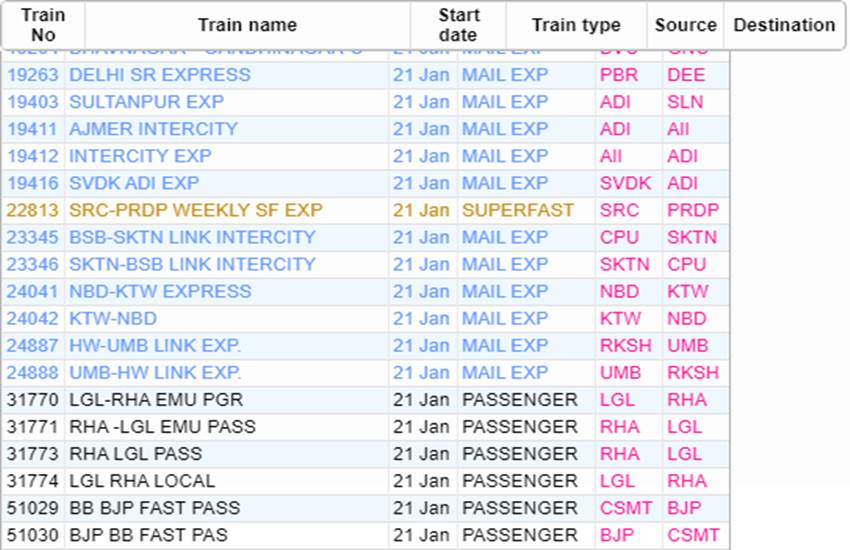Open NBD-KTW EXPRESS train link
Screen dimensions: 850x550
160,291
